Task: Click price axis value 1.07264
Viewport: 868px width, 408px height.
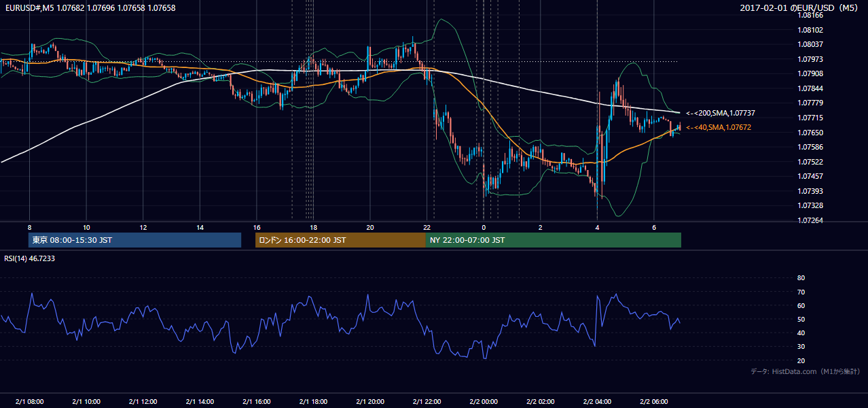Action: tap(810, 220)
